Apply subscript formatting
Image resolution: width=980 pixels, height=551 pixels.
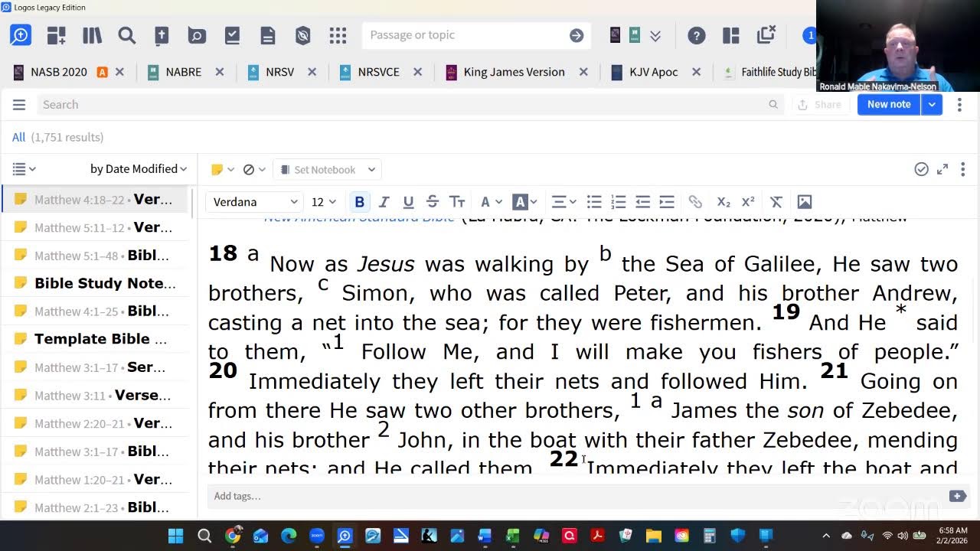point(724,202)
